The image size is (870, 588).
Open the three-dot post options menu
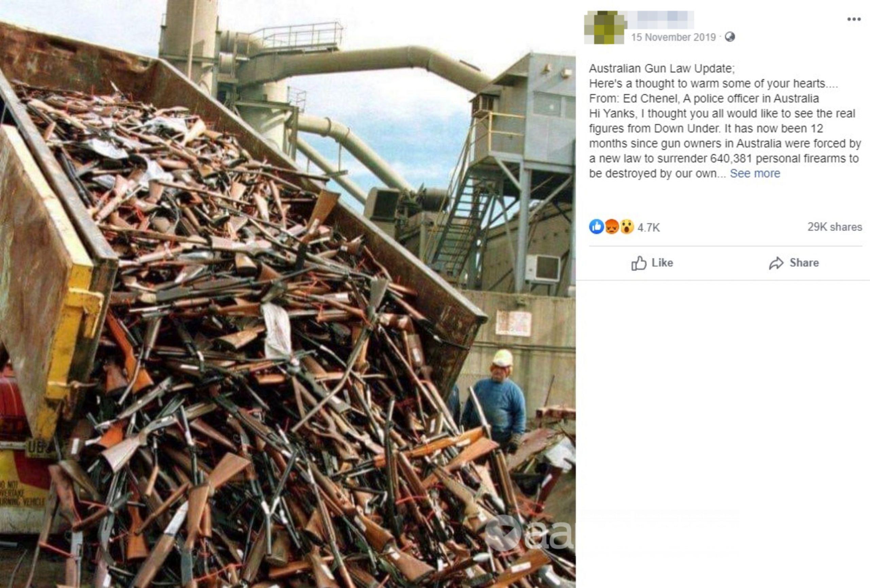854,19
